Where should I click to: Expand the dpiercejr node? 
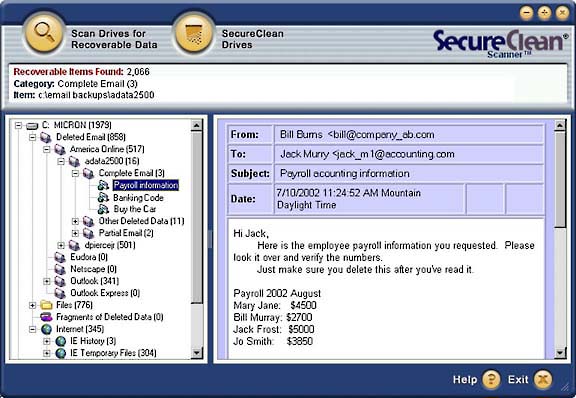(x=61, y=245)
